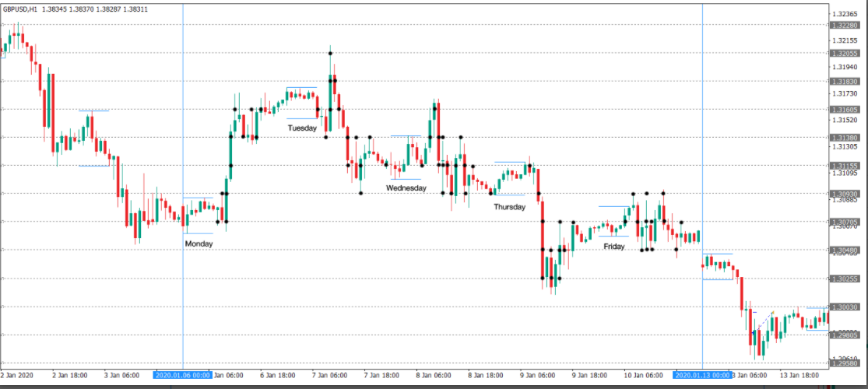Click the 1.32280 price level tag
Image resolution: width=868 pixels, height=389 pixels.
click(x=845, y=25)
